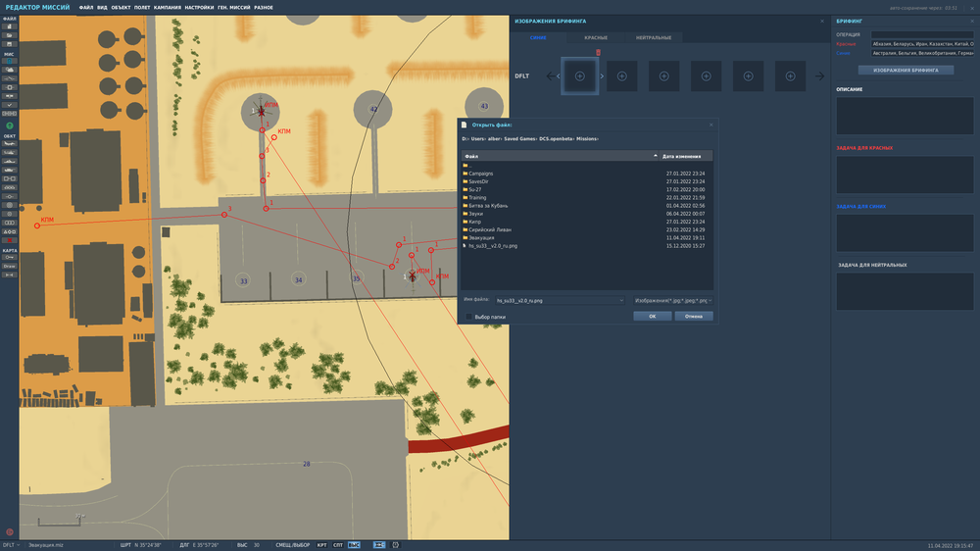The width and height of the screenshot is (980, 551).
Task: Click the file name field hs_su33__v2.0_ru.png
Action: (560, 301)
